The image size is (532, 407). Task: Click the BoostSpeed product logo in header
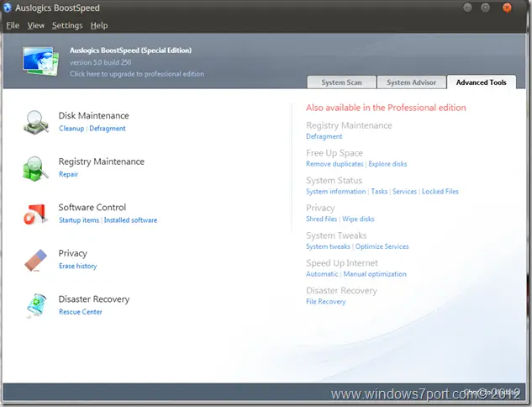click(40, 61)
